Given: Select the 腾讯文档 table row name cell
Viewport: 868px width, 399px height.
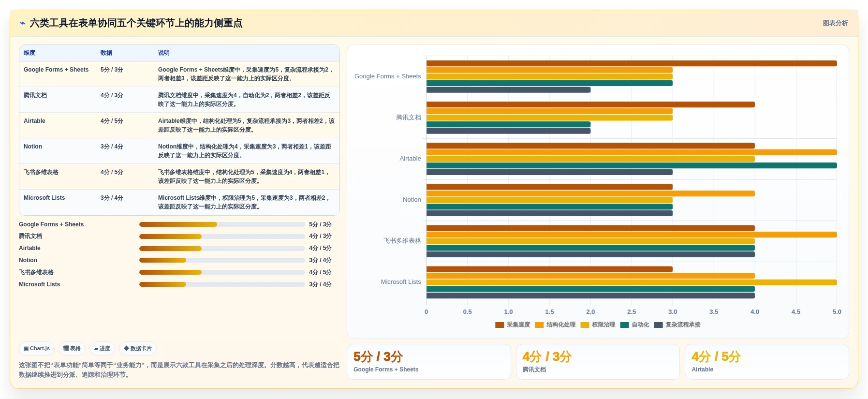Looking at the screenshot, I should tap(35, 95).
